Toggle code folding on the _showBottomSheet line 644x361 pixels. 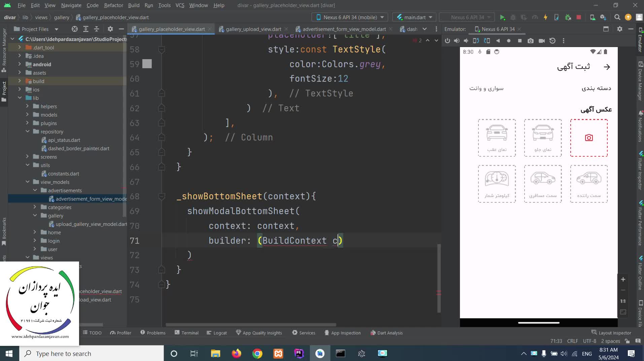162,196
